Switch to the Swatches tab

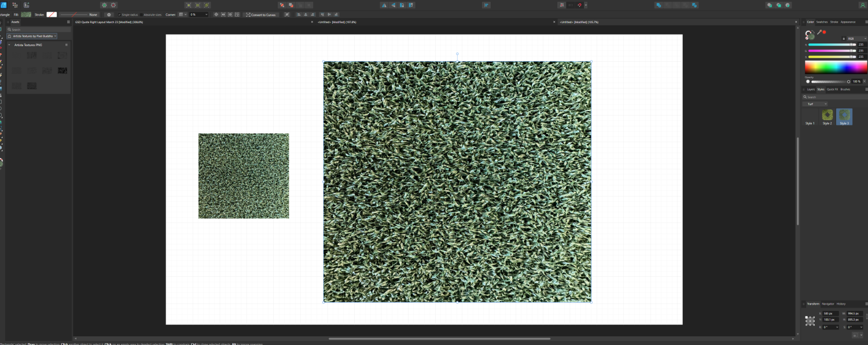tap(822, 21)
